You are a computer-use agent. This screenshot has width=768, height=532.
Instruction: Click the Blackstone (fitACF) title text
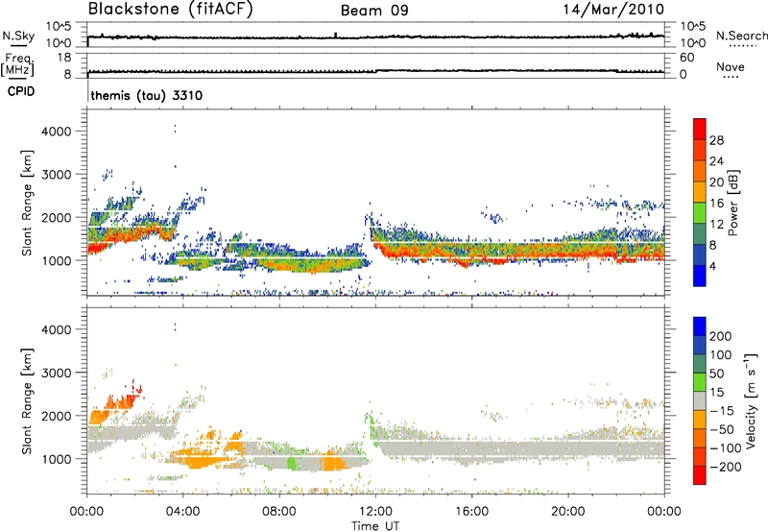171,10
